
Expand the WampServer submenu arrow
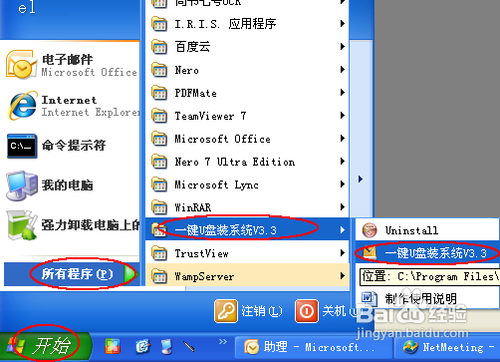342,276
